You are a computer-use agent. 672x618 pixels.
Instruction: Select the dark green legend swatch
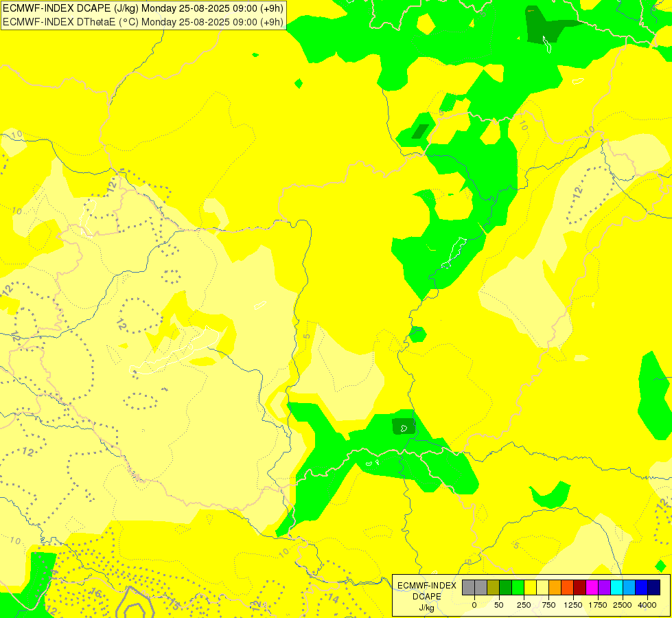(x=506, y=588)
